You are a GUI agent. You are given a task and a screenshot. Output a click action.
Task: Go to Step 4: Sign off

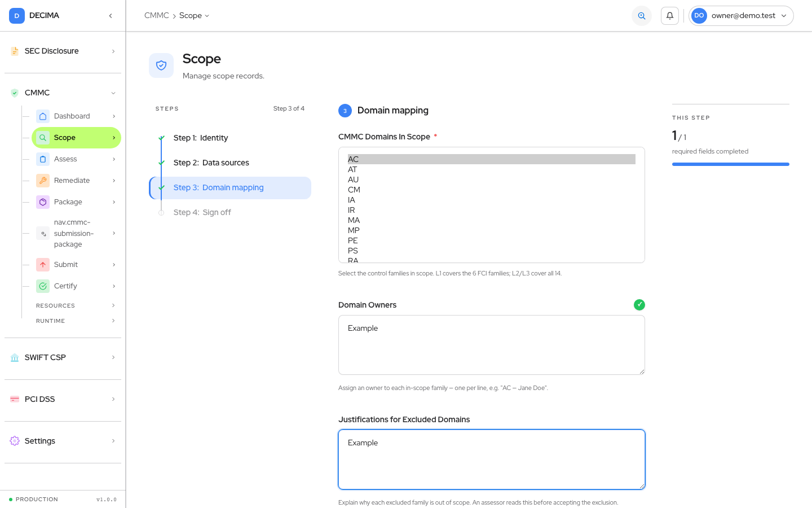230,213
